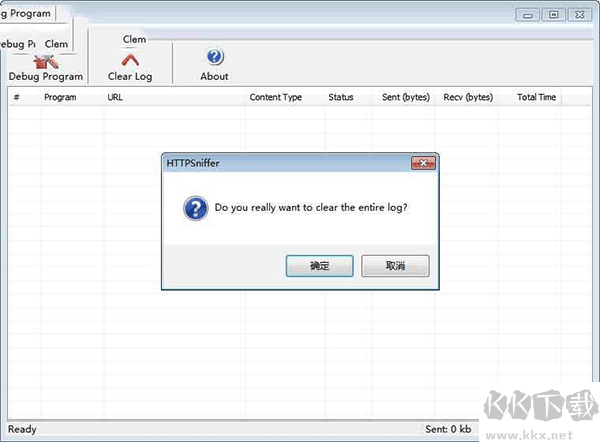Cancel the dialog with 取消 button
The height and width of the screenshot is (442, 600).
(395, 266)
